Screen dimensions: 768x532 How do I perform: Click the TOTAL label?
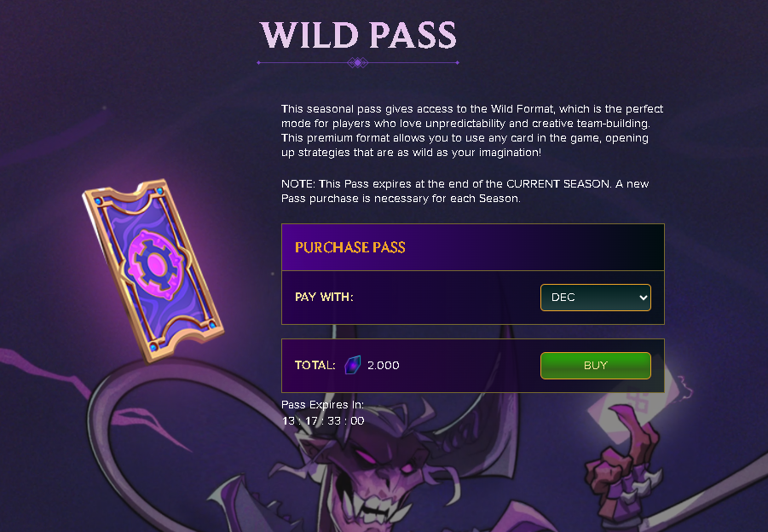click(x=315, y=365)
